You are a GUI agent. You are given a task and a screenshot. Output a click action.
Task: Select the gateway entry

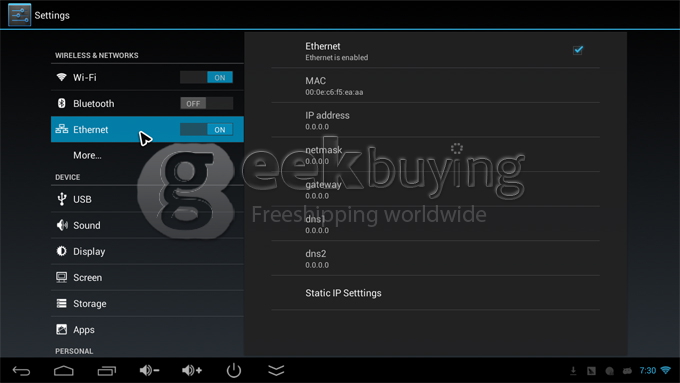tap(435, 189)
